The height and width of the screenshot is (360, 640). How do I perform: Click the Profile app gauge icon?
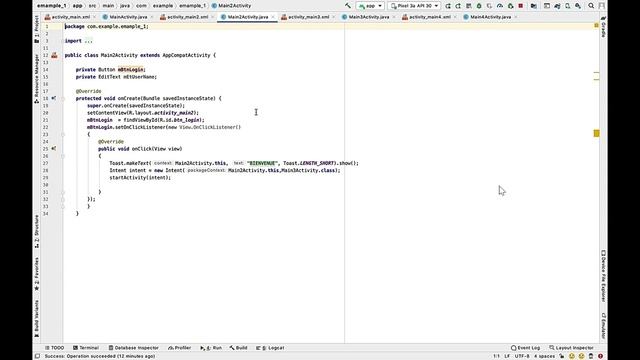pos(500,6)
